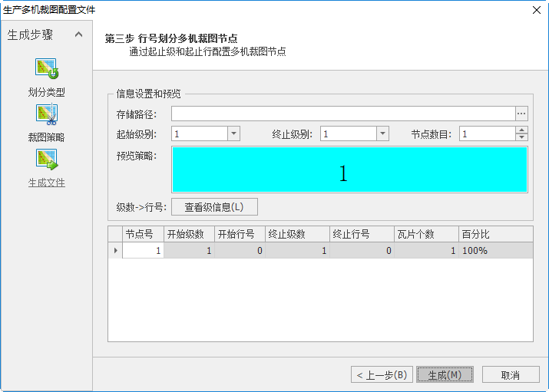
Task: Click the 生成(M) button
Action: [x=445, y=374]
